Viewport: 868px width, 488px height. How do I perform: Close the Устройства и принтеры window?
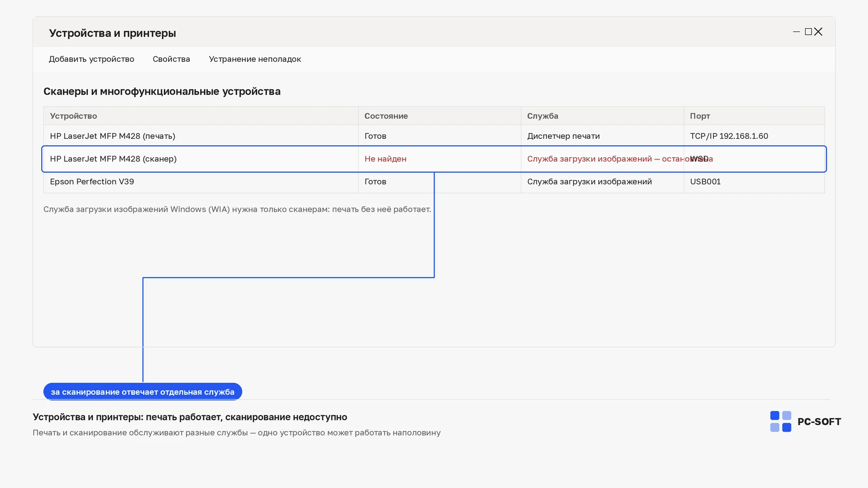pyautogui.click(x=818, y=32)
